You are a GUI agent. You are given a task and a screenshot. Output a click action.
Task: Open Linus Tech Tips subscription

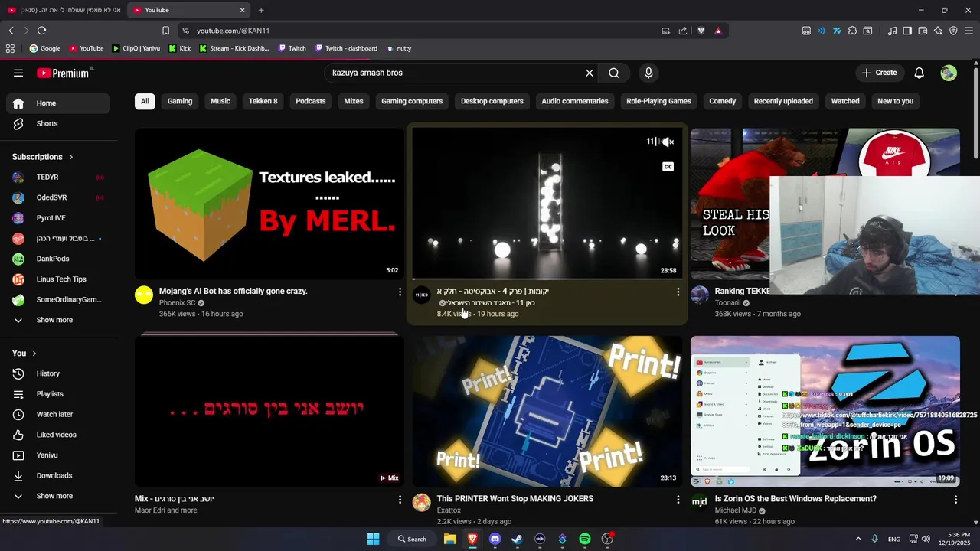(58, 279)
